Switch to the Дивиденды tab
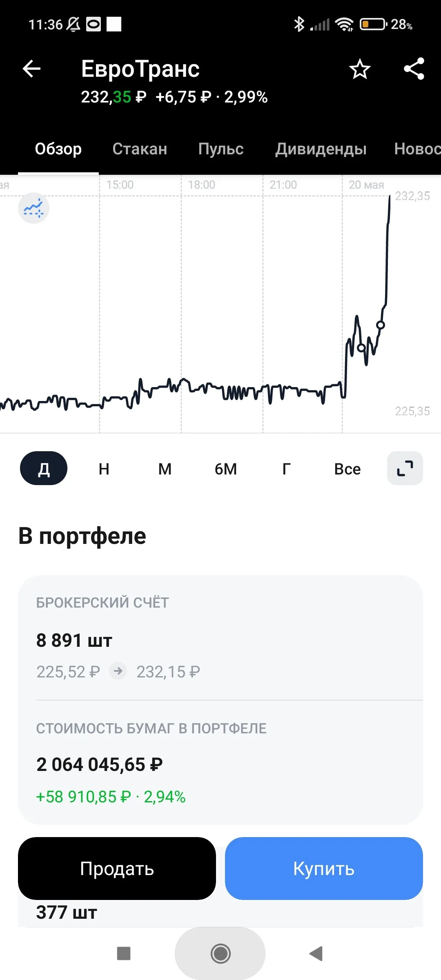Viewport: 441px width, 980px height. (x=321, y=149)
